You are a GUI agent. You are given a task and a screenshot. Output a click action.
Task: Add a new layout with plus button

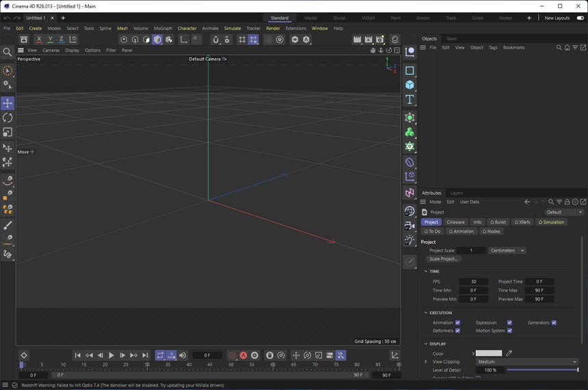coord(529,18)
